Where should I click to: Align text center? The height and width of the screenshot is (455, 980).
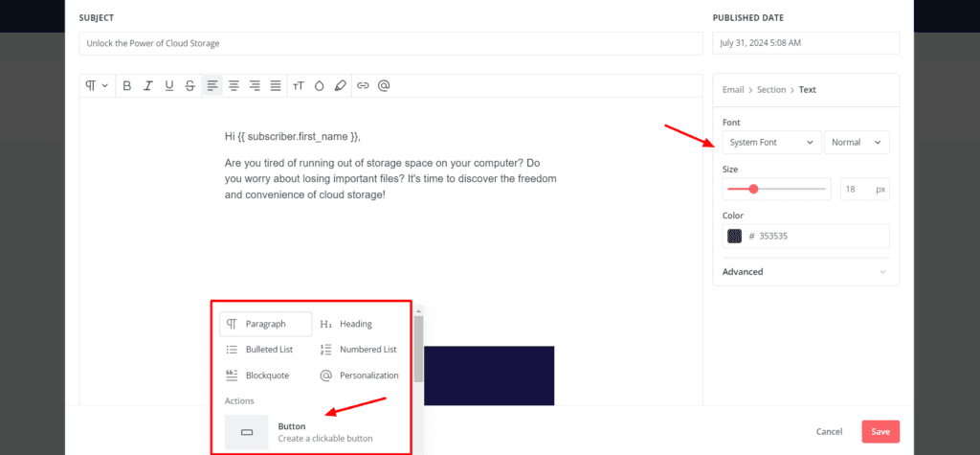234,86
